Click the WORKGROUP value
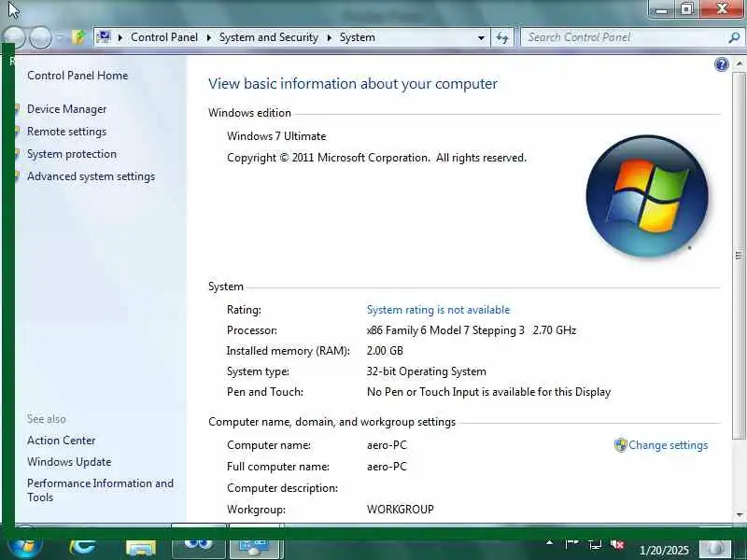747x560 pixels. tap(401, 510)
